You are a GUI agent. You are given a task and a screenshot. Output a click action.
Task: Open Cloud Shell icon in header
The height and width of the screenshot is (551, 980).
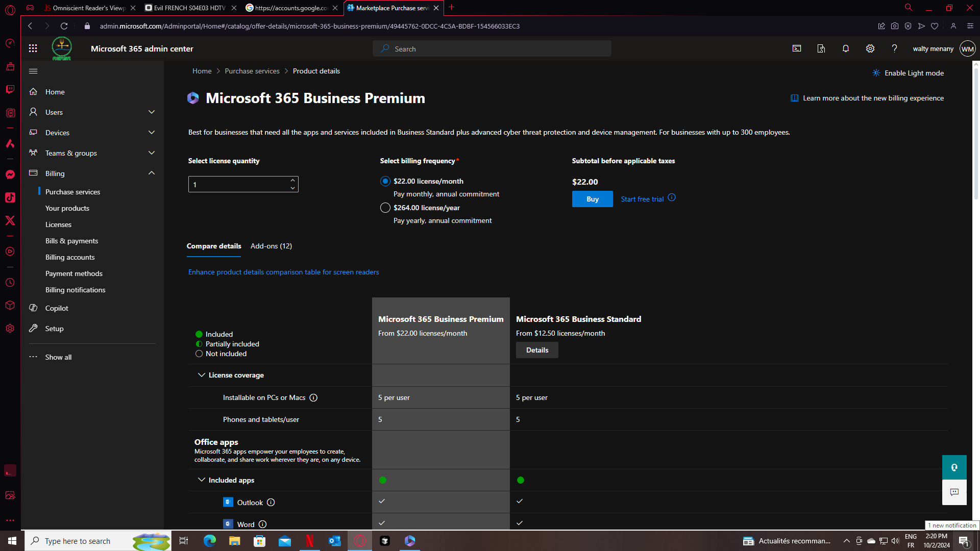click(797, 48)
